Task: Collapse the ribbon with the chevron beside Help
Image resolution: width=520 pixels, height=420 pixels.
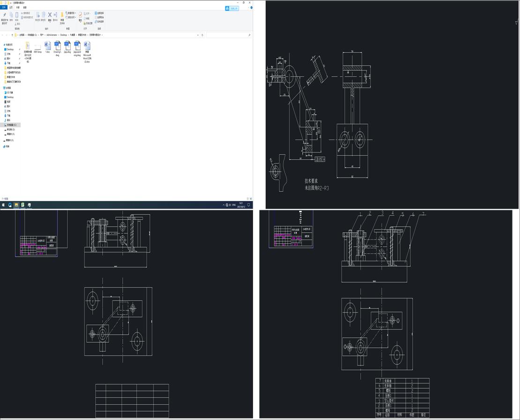Action: [248, 7]
